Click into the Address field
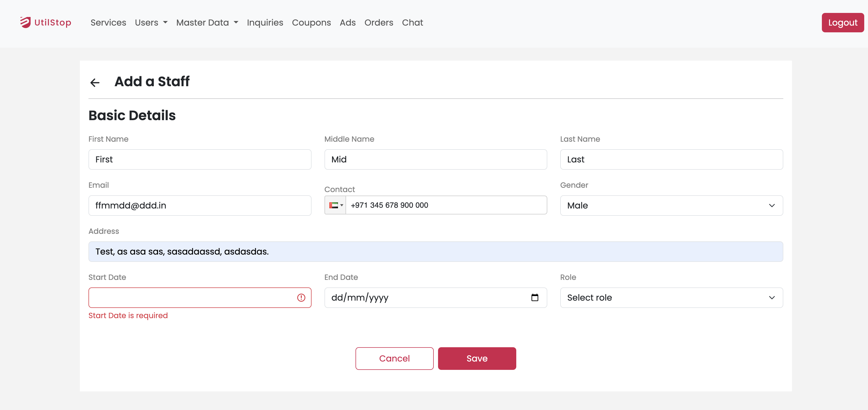 click(435, 251)
